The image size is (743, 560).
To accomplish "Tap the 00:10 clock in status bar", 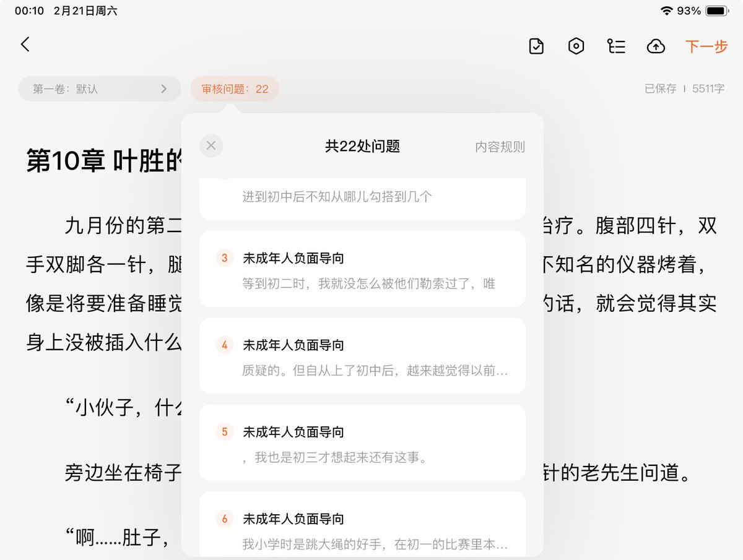I will (x=29, y=11).
